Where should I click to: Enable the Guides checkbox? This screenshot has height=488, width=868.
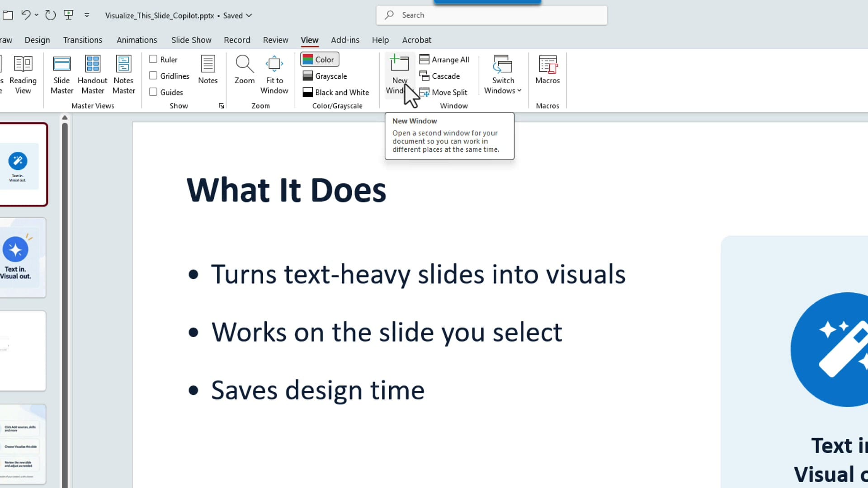(x=153, y=92)
